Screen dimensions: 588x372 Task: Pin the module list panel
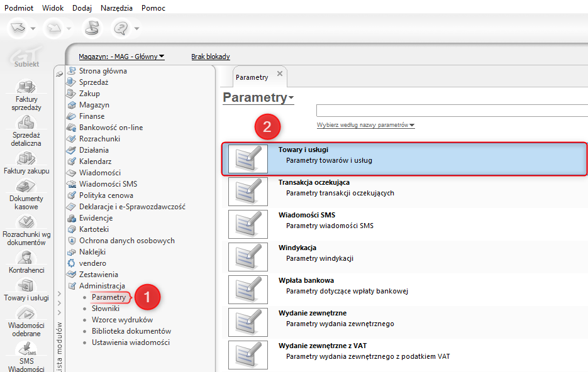[59, 74]
